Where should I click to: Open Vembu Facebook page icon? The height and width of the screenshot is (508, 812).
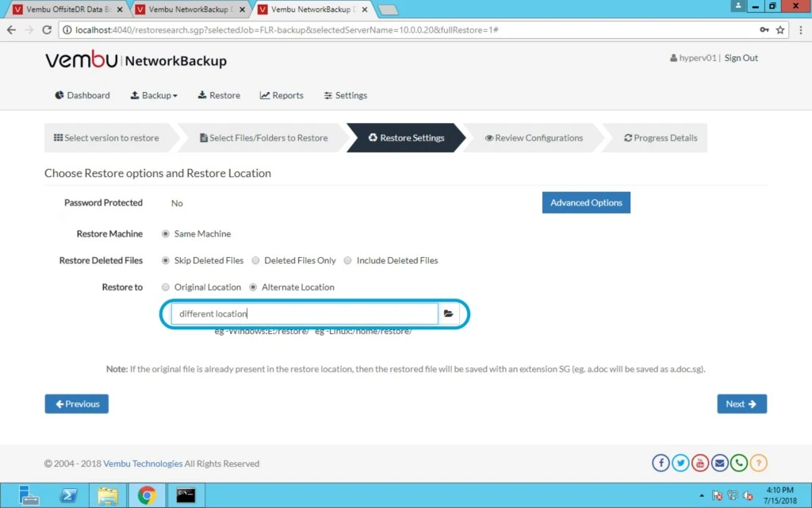[x=661, y=463]
